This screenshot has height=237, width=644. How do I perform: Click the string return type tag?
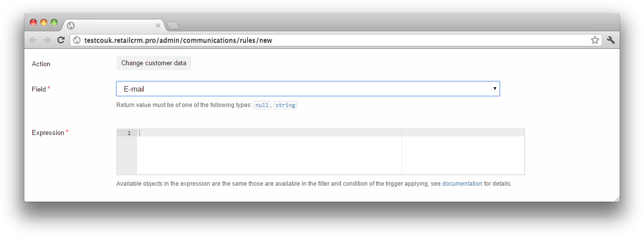pos(285,105)
